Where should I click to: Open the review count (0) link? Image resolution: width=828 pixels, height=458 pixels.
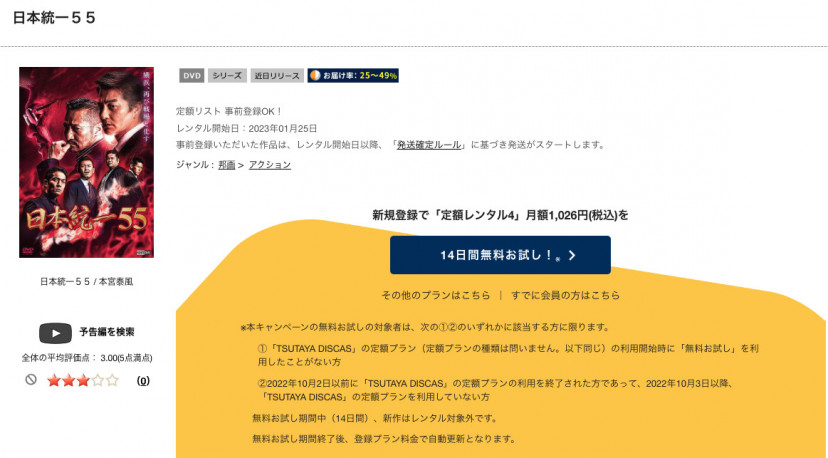tap(143, 381)
